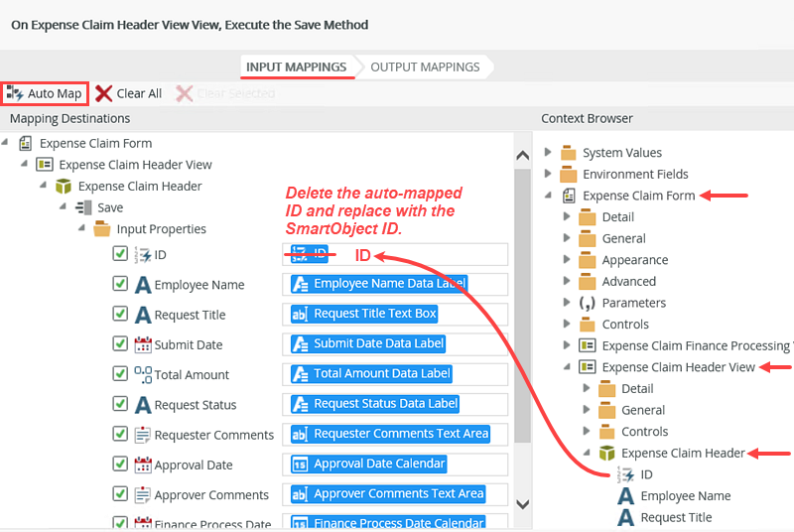The height and width of the screenshot is (532, 794).
Task: Click the Parameters parentheses icon
Action: pos(587,303)
